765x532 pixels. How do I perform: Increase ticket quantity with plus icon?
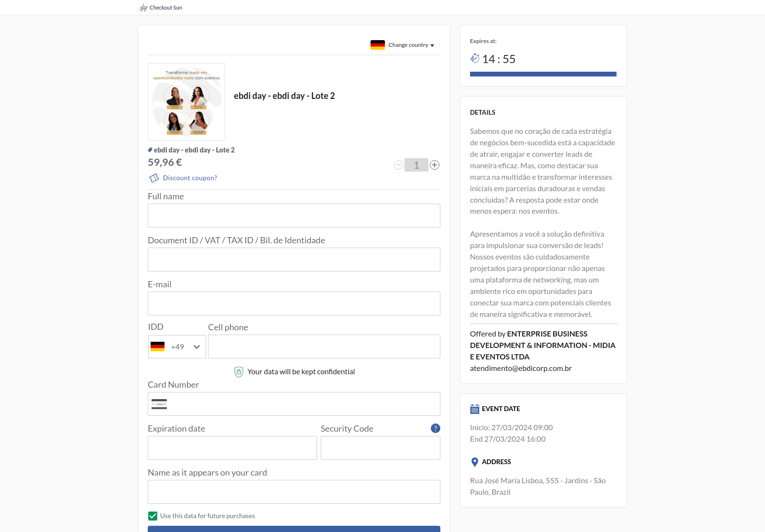point(435,165)
